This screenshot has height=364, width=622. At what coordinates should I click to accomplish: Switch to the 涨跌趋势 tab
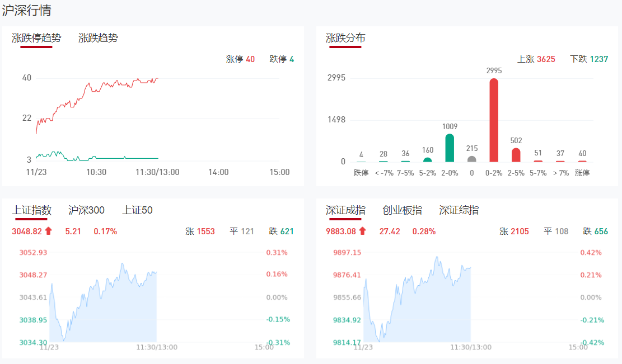point(98,38)
